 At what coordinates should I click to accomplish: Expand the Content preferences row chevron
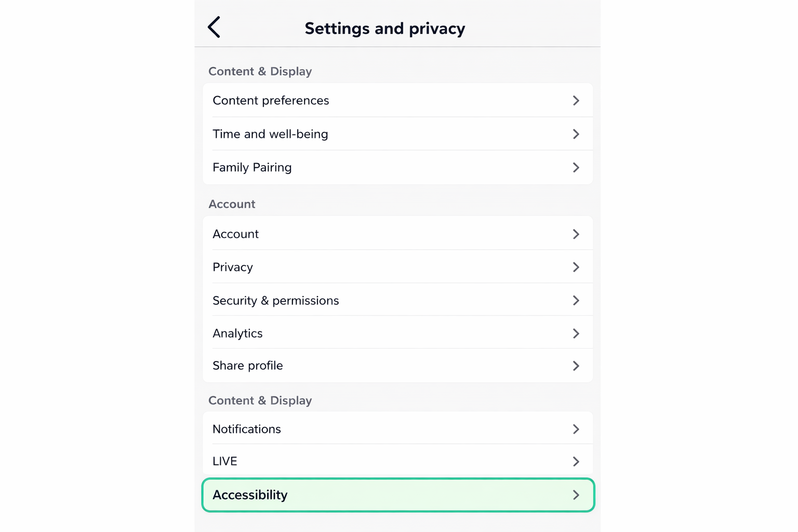pyautogui.click(x=576, y=101)
